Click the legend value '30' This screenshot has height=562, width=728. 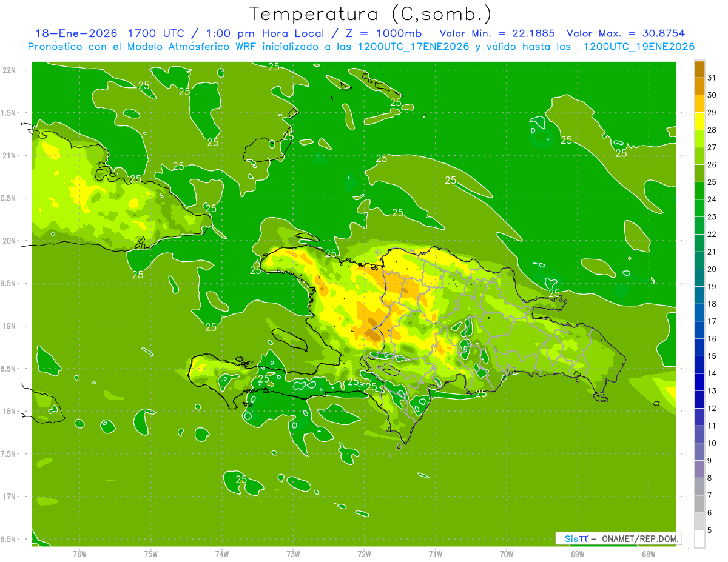pyautogui.click(x=712, y=95)
